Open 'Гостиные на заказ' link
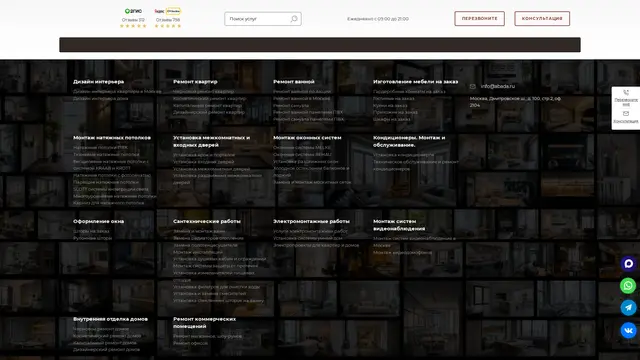This screenshot has width=640, height=360. [393, 98]
